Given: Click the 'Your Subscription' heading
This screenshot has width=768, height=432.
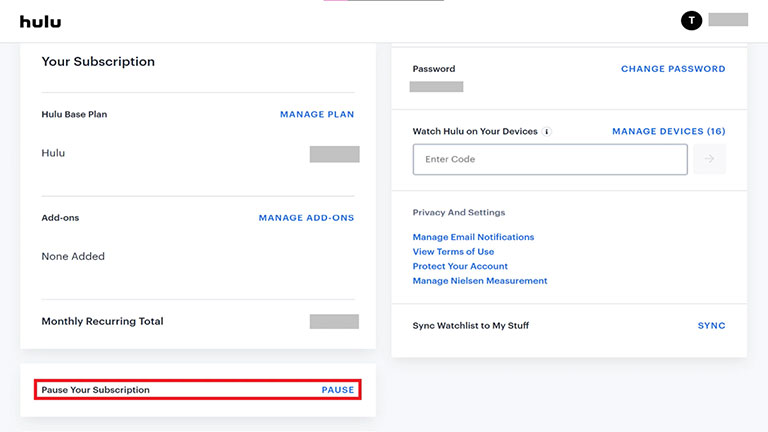Looking at the screenshot, I should 98,62.
